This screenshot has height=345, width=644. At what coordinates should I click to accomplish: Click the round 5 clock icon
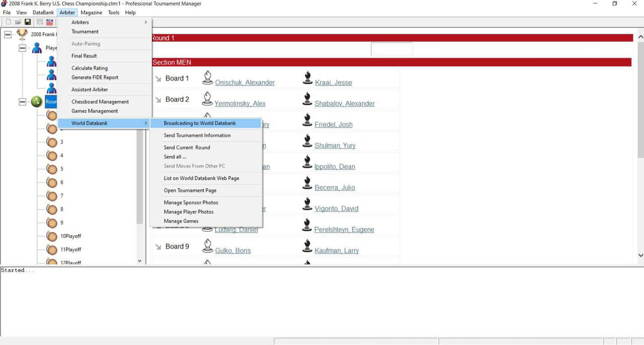tap(51, 169)
